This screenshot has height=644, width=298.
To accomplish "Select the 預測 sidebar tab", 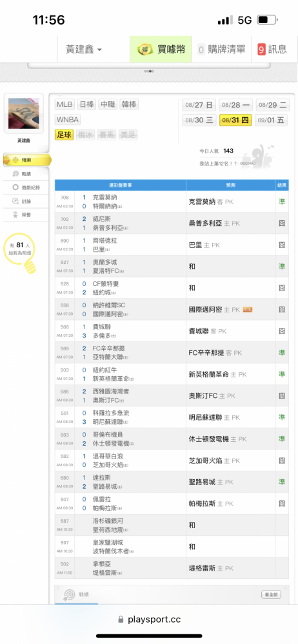I will coord(26,160).
